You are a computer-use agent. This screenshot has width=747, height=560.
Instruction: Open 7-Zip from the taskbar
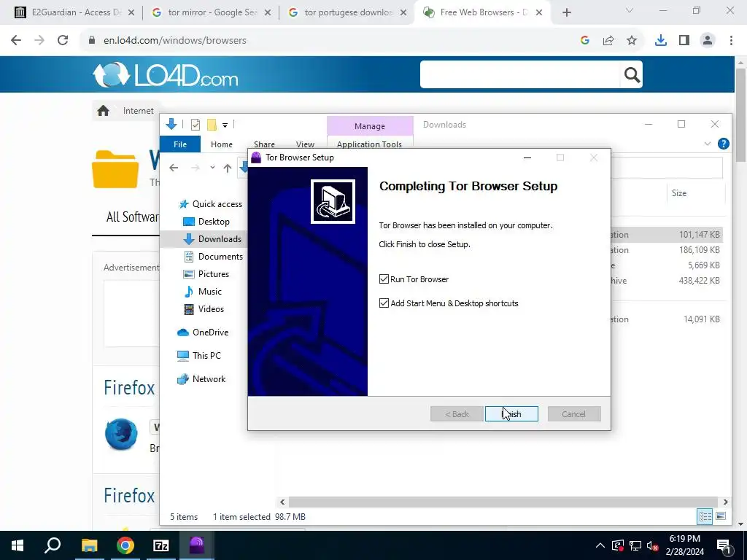pyautogui.click(x=161, y=545)
